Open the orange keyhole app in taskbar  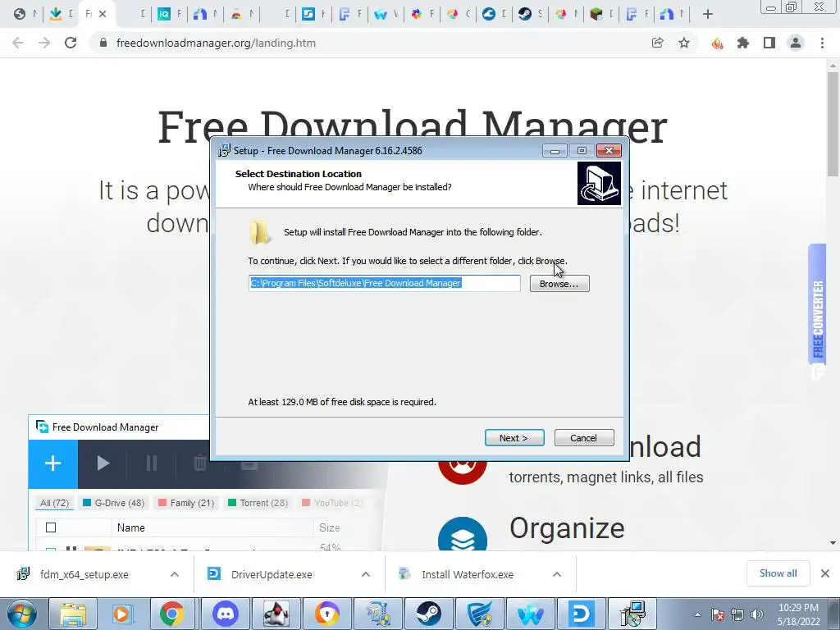(326, 614)
